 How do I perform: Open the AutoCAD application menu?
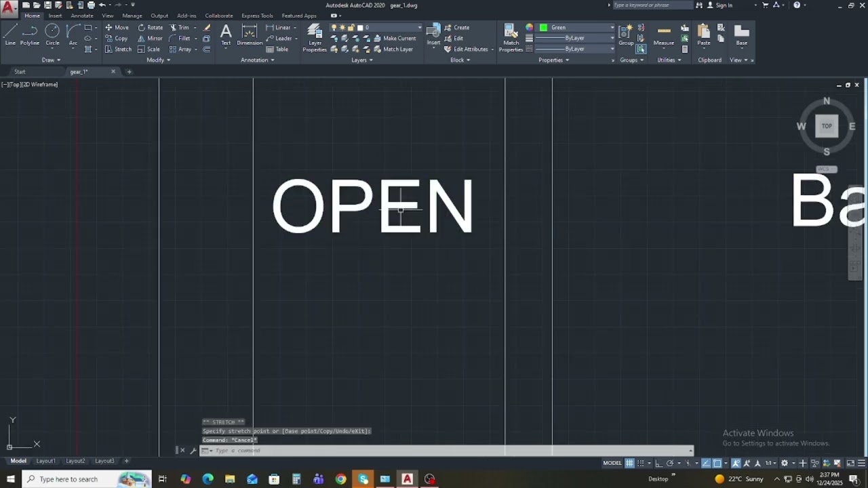tap(9, 9)
